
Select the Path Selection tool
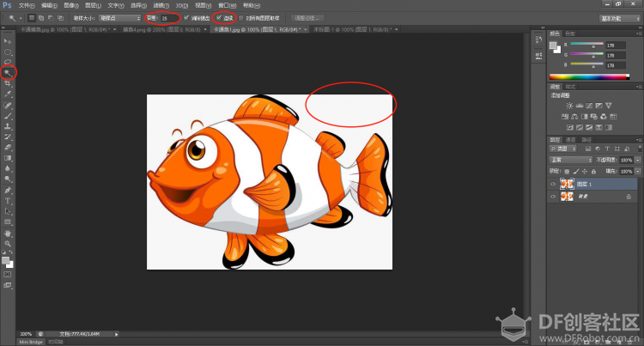coord(8,211)
